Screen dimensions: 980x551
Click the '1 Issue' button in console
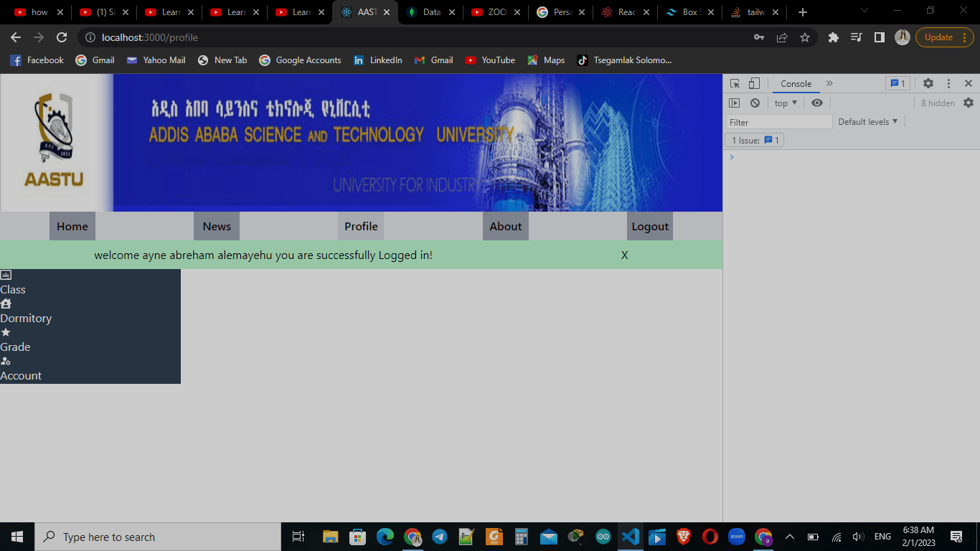click(x=755, y=141)
